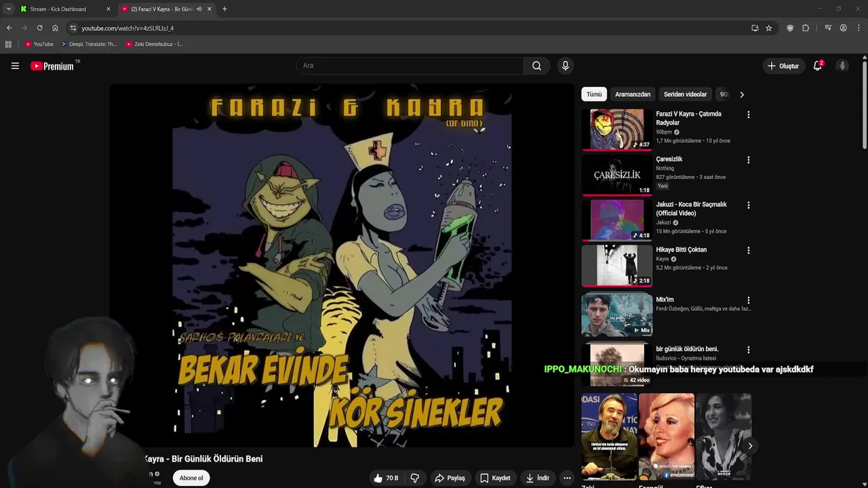View site information icon in address bar
Viewport: 868px width, 488px height.
click(x=73, y=28)
